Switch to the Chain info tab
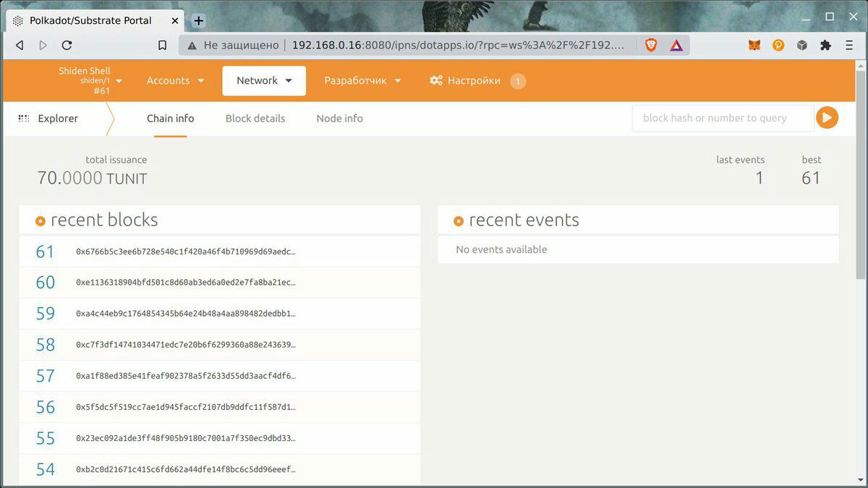 pyautogui.click(x=171, y=119)
